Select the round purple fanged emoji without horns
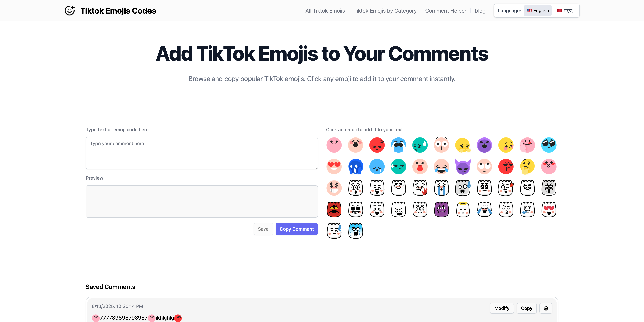The width and height of the screenshot is (644, 322). point(484,145)
